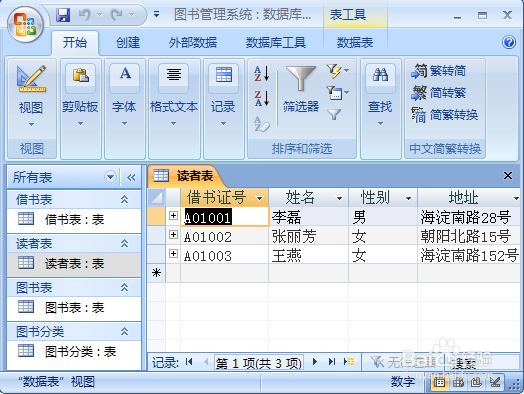524x394 pixels.
Task: Open the 姓名 column dropdown
Action: (x=340, y=198)
